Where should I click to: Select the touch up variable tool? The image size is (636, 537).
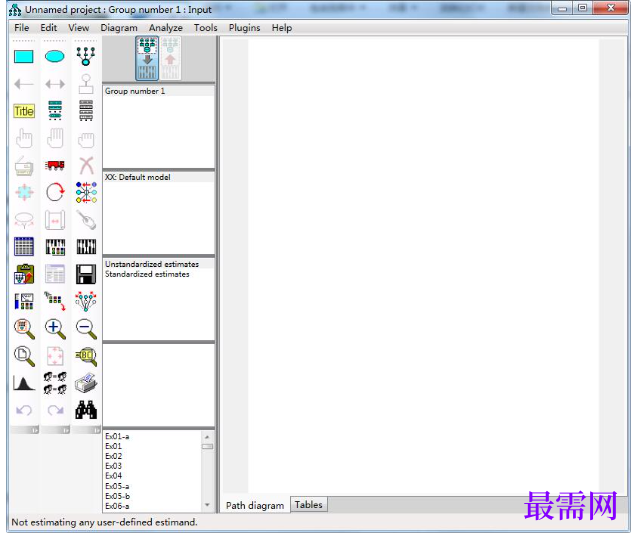coord(86,220)
